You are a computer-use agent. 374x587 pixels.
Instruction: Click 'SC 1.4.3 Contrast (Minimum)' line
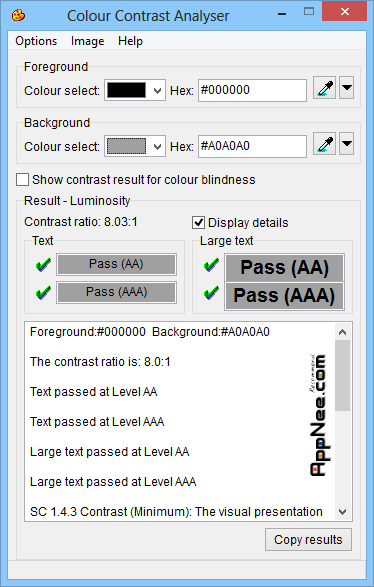click(176, 511)
